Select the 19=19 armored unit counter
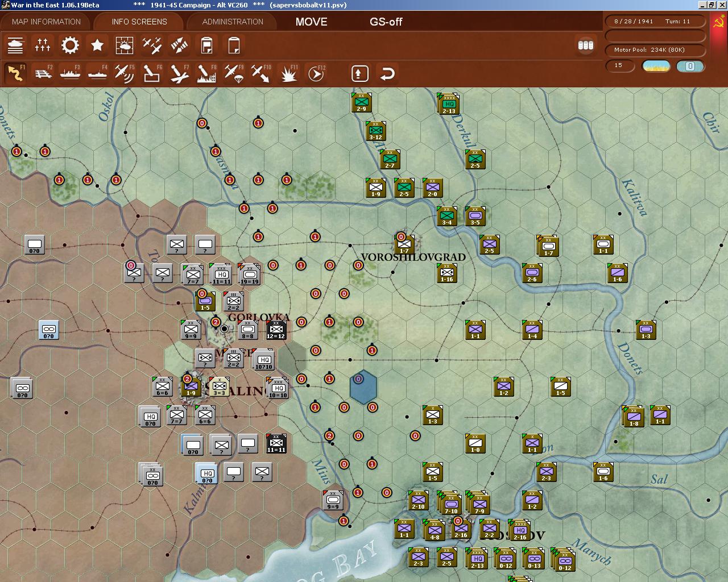 249,275
